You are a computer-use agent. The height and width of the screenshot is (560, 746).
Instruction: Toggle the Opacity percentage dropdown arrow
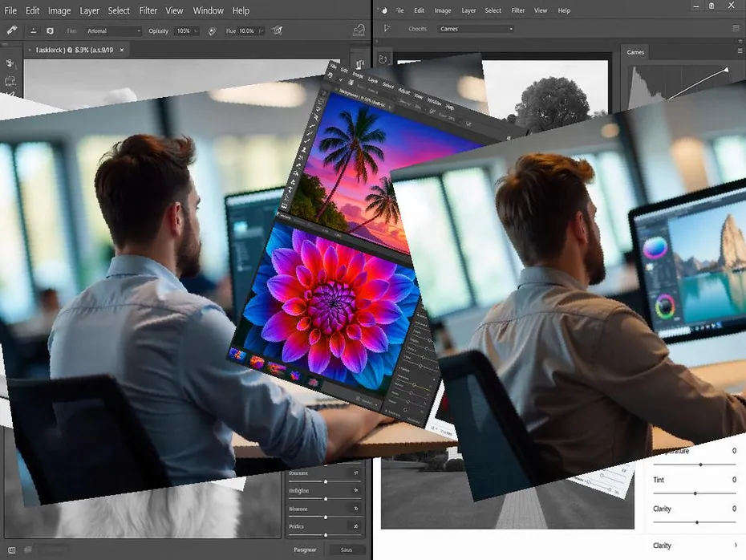(197, 32)
